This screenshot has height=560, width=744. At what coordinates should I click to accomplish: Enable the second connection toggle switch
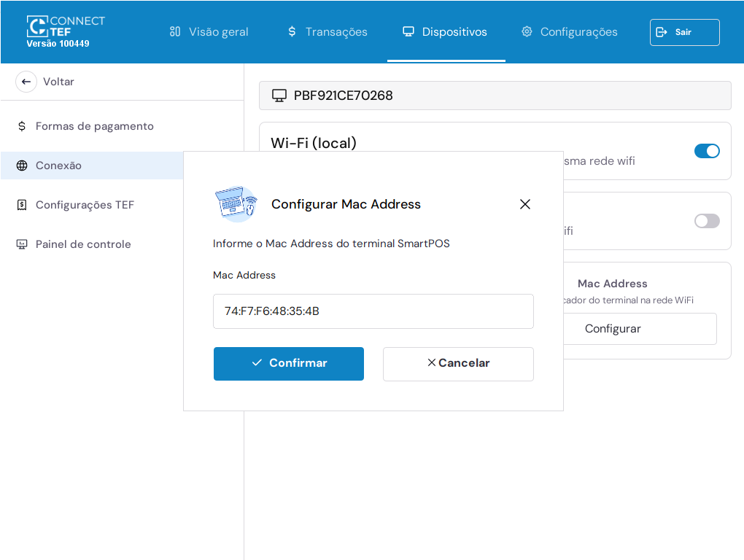coord(706,221)
